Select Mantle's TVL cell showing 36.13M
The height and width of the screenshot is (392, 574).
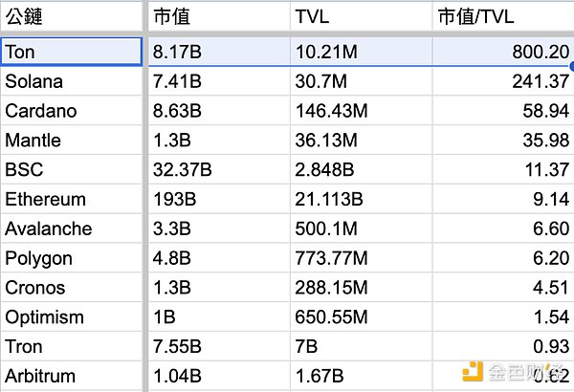360,141
